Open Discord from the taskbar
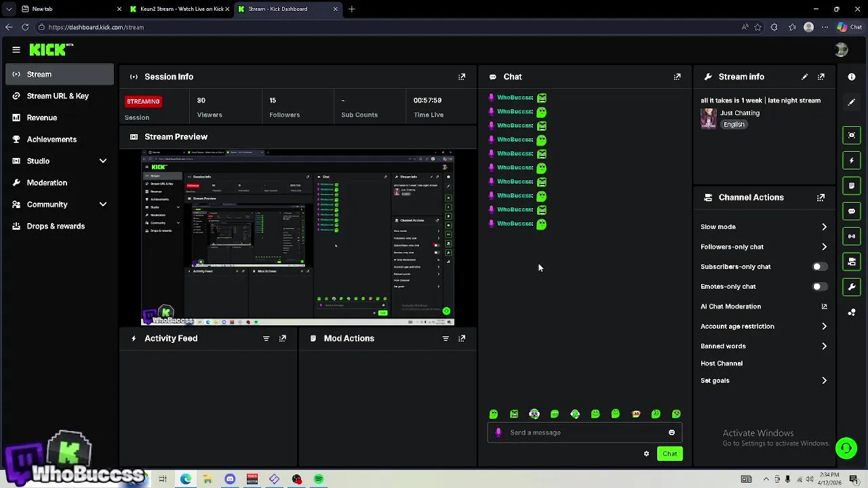 [x=230, y=479]
